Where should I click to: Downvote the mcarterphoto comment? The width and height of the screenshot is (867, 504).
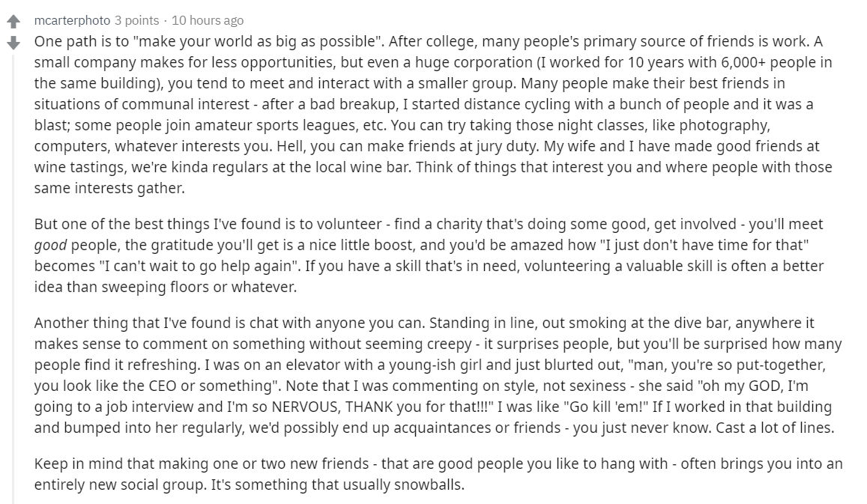[x=13, y=43]
